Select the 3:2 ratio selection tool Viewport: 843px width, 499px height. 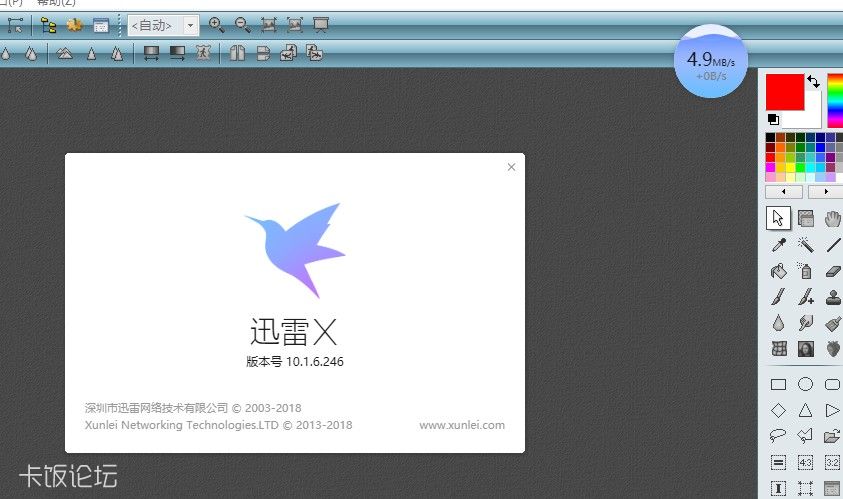point(832,462)
